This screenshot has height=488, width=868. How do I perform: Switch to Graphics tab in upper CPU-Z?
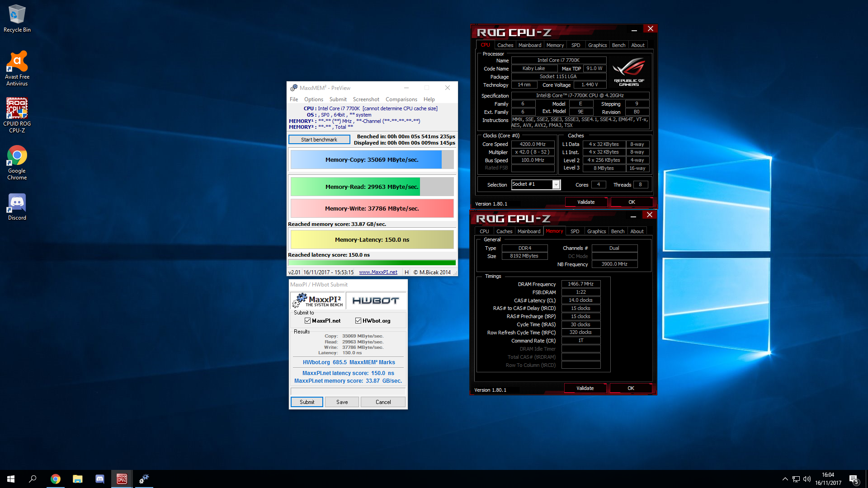[597, 45]
